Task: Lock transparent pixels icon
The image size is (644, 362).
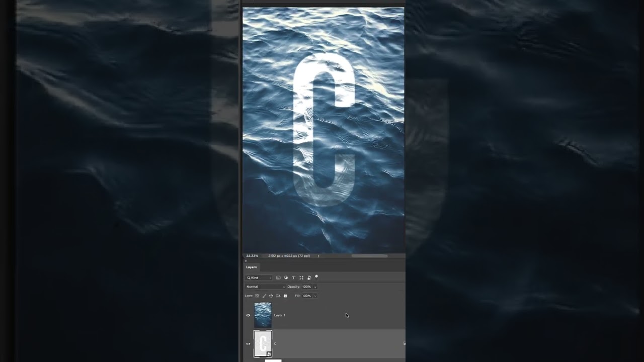Action: point(257,296)
